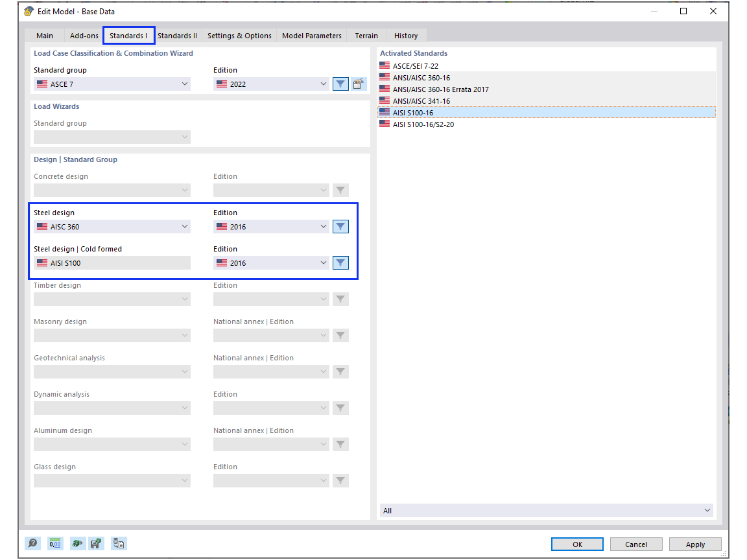The width and height of the screenshot is (747, 560).
Task: Open the Aluminum National annex edition dropdown
Action: pyautogui.click(x=271, y=444)
